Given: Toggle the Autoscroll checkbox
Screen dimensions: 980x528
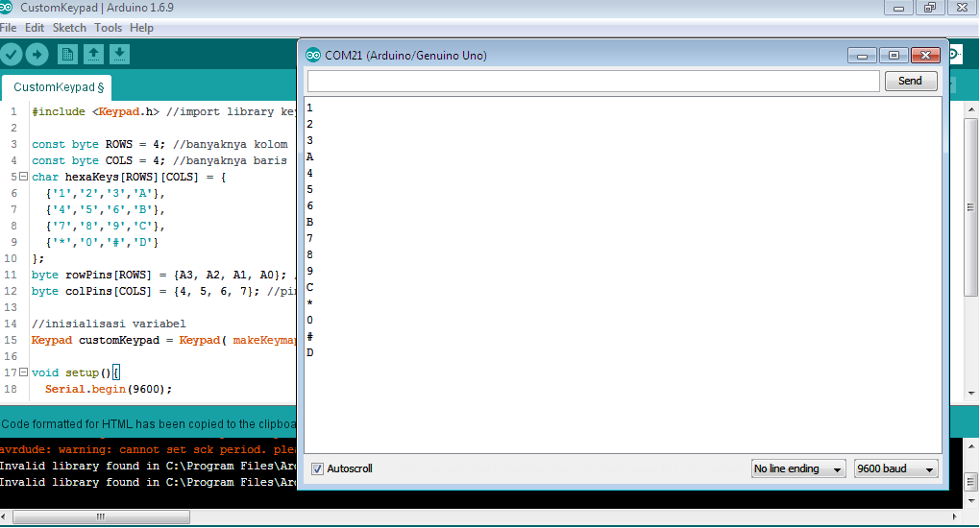Looking at the screenshot, I should point(317,468).
